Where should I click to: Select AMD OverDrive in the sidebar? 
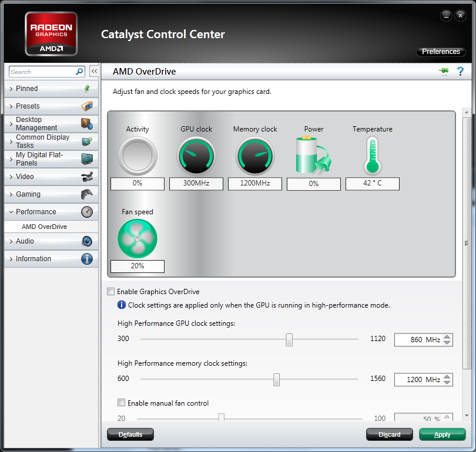pos(45,227)
